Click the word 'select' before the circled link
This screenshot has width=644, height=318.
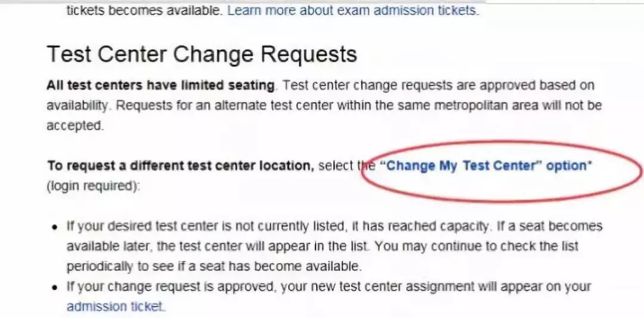click(336, 166)
